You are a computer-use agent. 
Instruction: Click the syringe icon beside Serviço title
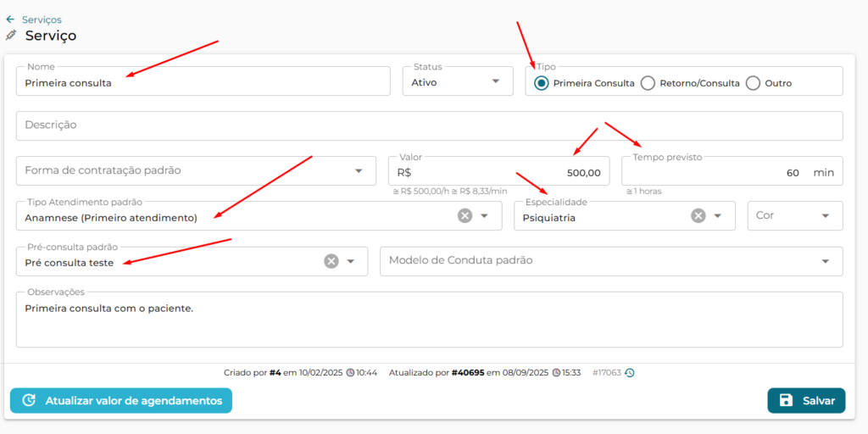tap(10, 36)
